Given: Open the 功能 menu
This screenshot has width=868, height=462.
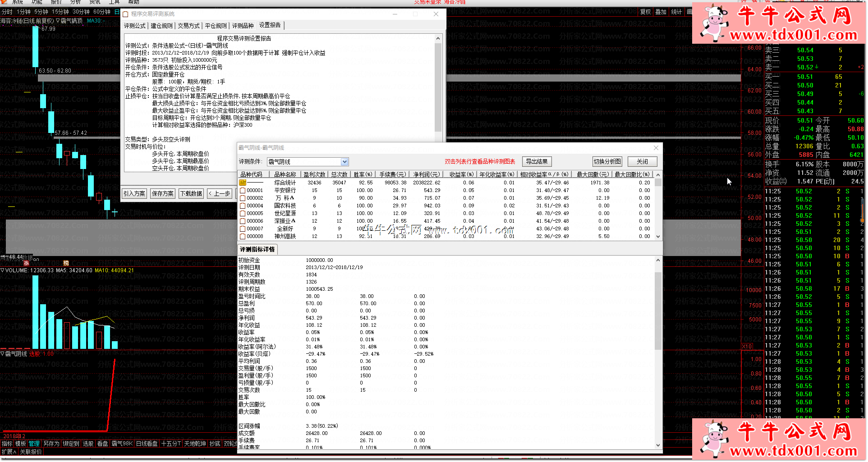Looking at the screenshot, I should pos(37,2).
